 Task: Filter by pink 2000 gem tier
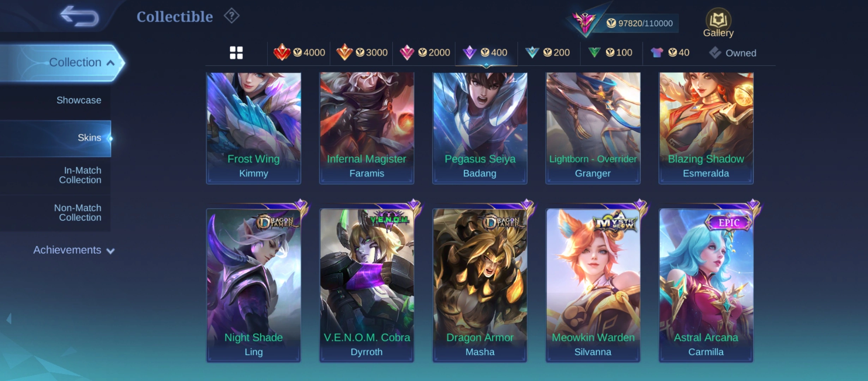click(x=424, y=53)
